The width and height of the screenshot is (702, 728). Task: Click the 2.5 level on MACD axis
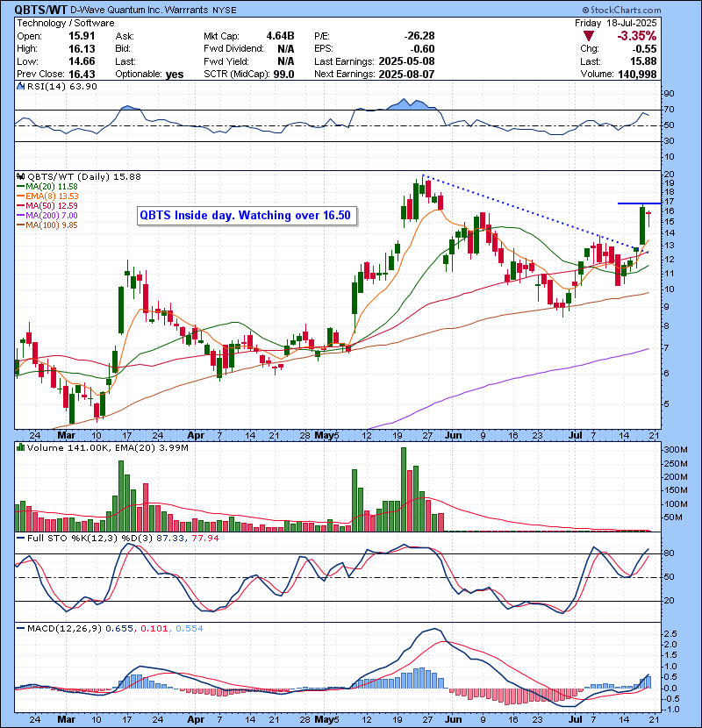click(x=671, y=634)
